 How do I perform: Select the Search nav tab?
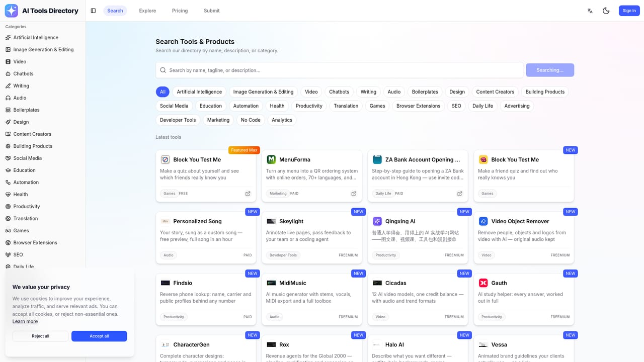(x=115, y=11)
